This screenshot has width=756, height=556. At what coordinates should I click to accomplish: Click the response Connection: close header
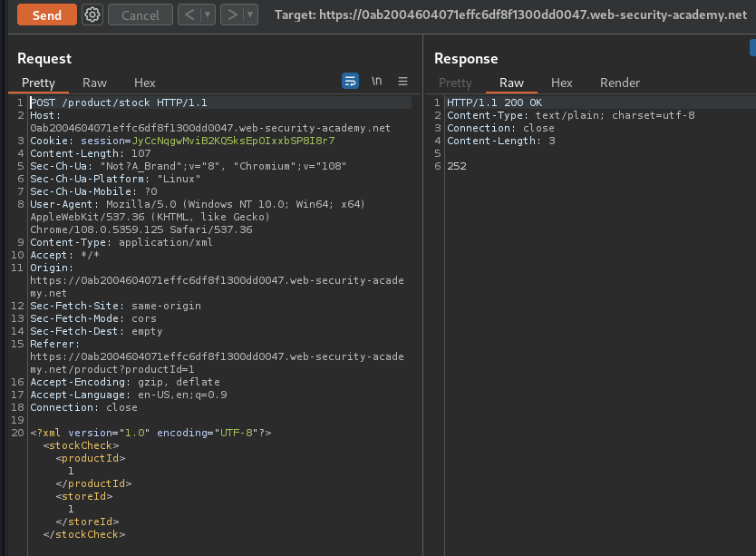pos(501,129)
